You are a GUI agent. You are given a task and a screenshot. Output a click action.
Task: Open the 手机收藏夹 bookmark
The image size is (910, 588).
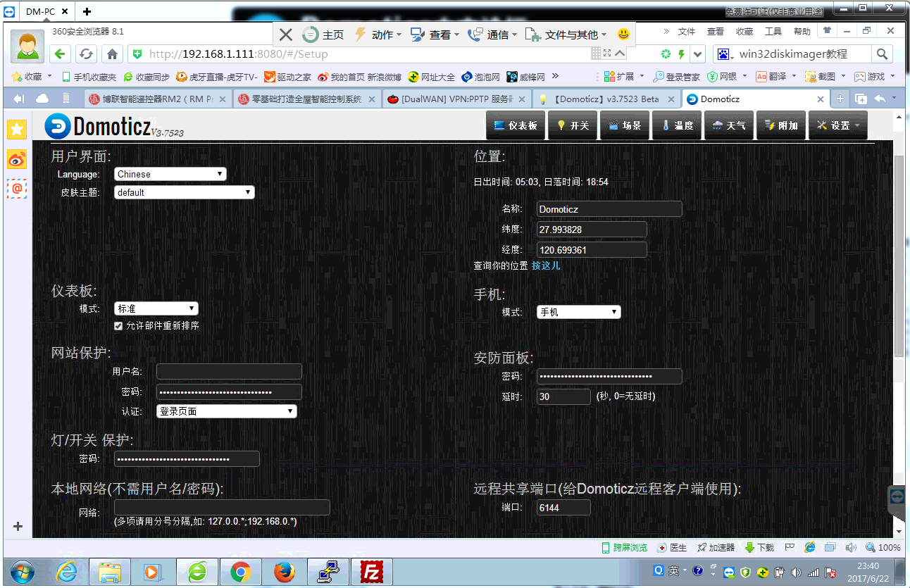tap(89, 77)
